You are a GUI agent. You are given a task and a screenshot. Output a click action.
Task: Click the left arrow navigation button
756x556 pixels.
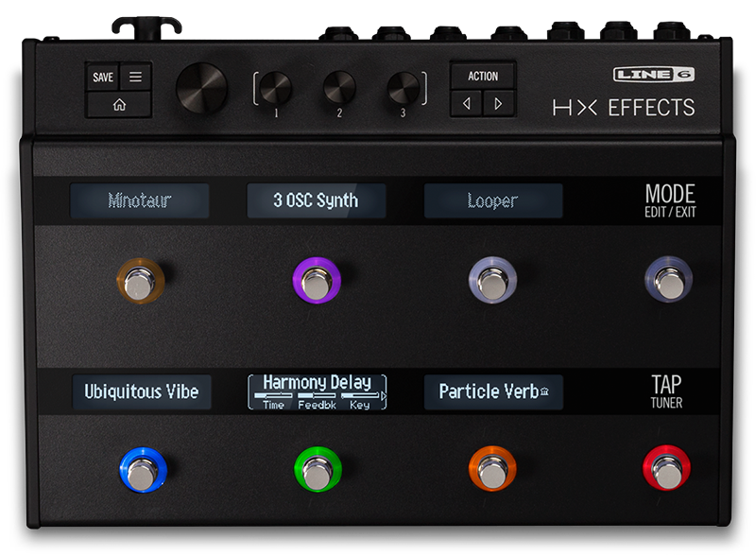coord(469,104)
